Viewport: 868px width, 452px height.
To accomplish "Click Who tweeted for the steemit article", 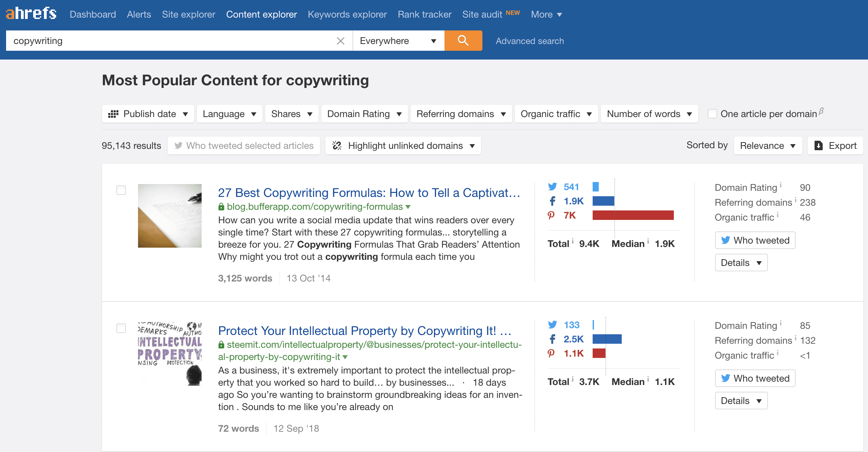I will (x=755, y=378).
